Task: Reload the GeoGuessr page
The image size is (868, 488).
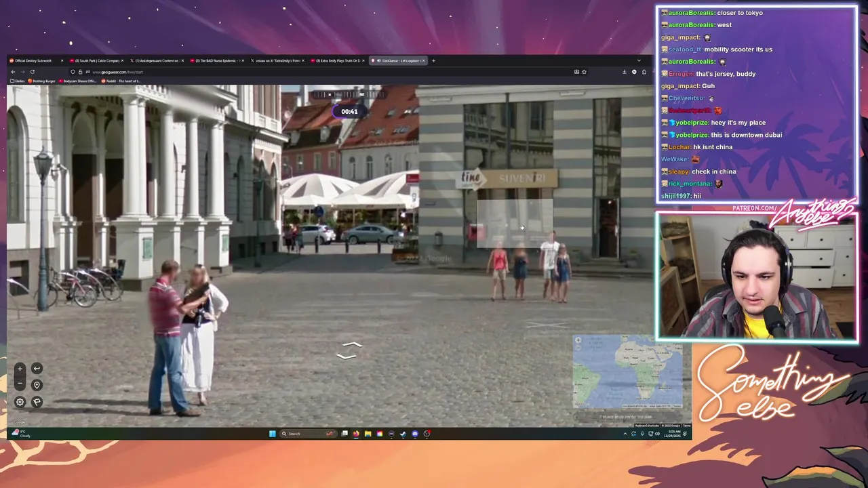Action: coord(32,72)
